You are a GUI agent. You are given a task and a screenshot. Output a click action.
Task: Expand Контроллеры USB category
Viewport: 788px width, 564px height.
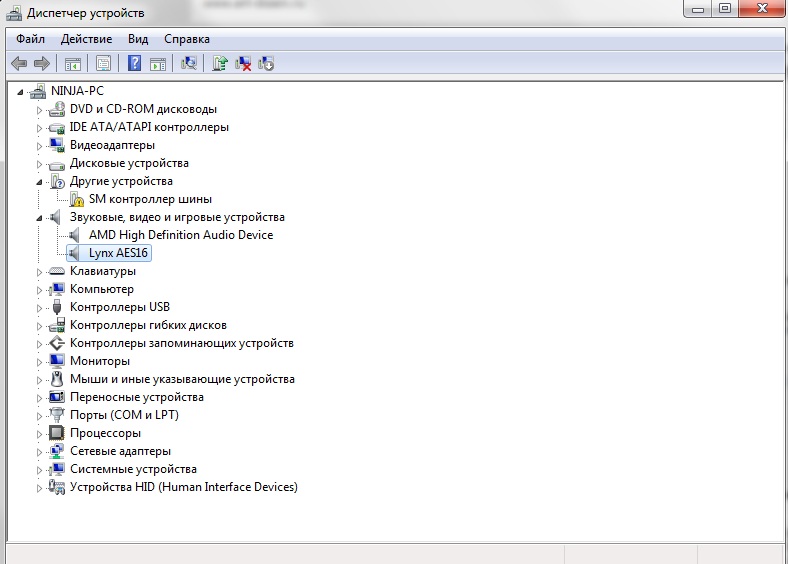coord(39,308)
